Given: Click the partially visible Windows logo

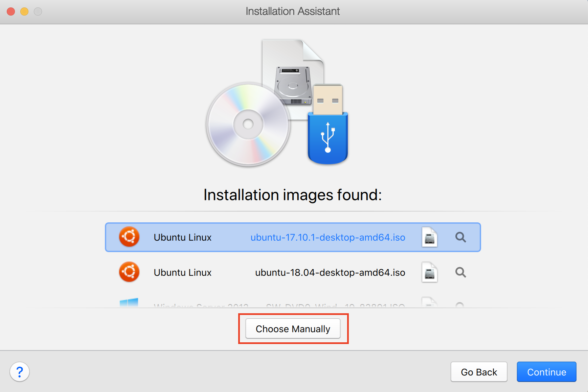Looking at the screenshot, I should pyautogui.click(x=129, y=303).
